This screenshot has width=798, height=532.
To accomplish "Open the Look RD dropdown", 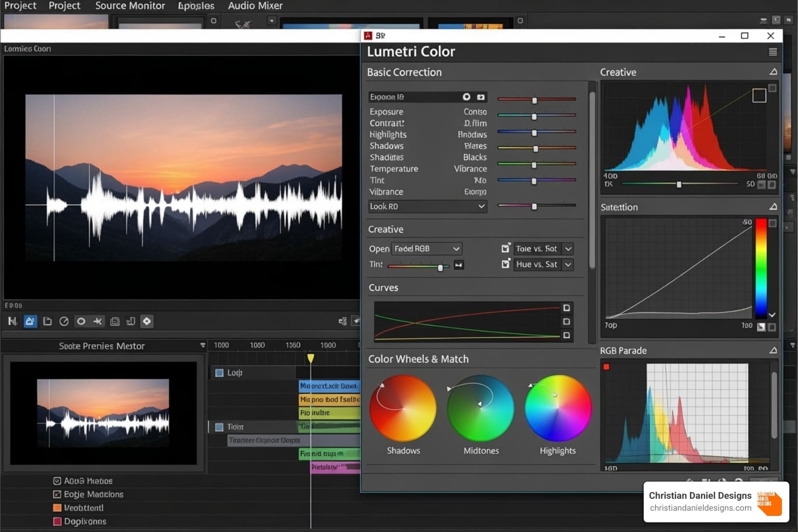I will coord(428,206).
